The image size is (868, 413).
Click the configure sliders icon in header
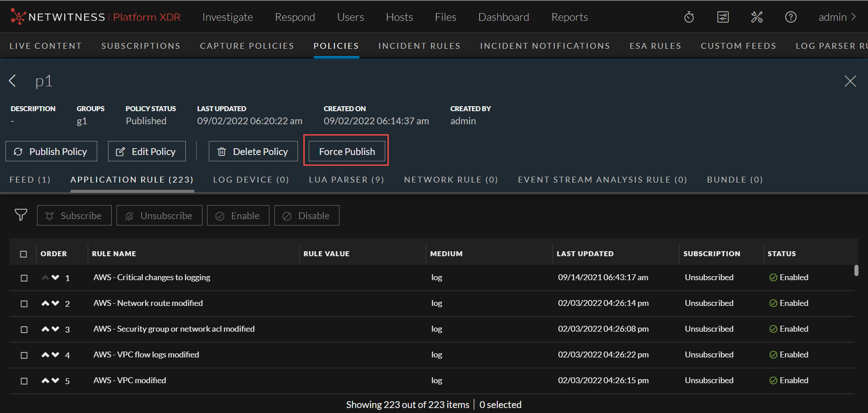tap(723, 17)
